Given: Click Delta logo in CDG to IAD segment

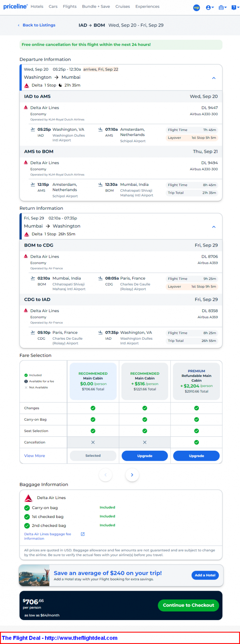Looking at the screenshot, I should 26,311.
